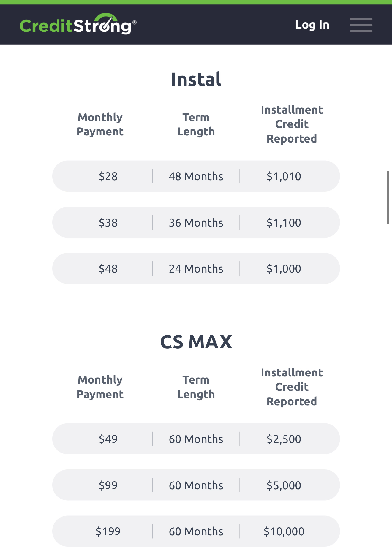Click the Installment Credit Reported header
The image size is (392, 549).
(x=292, y=124)
